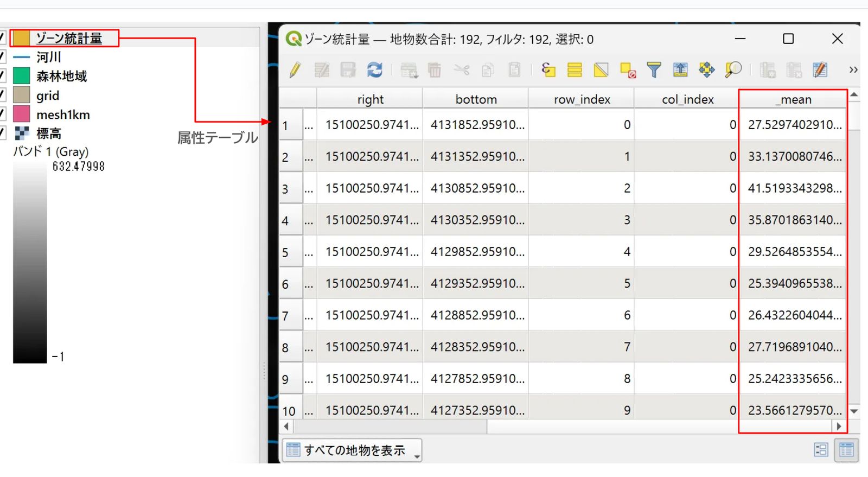Switch to table view at bottom right
868x477 pixels.
pyautogui.click(x=846, y=450)
